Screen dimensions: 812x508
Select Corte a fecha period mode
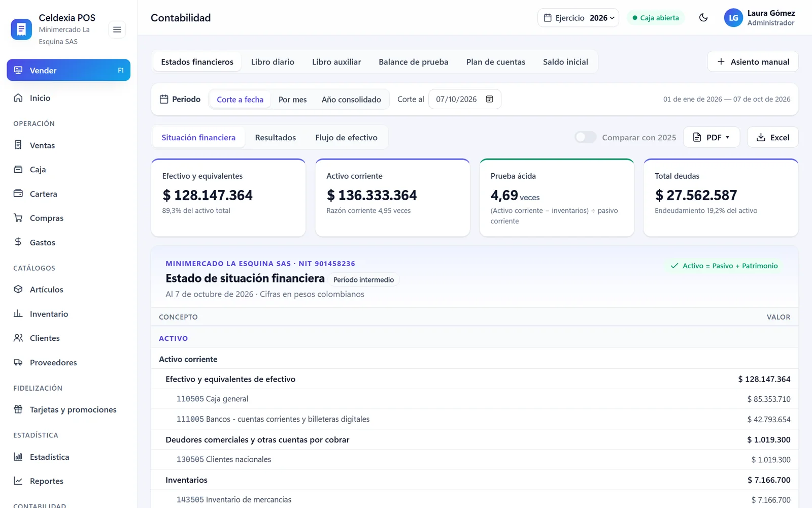point(240,100)
